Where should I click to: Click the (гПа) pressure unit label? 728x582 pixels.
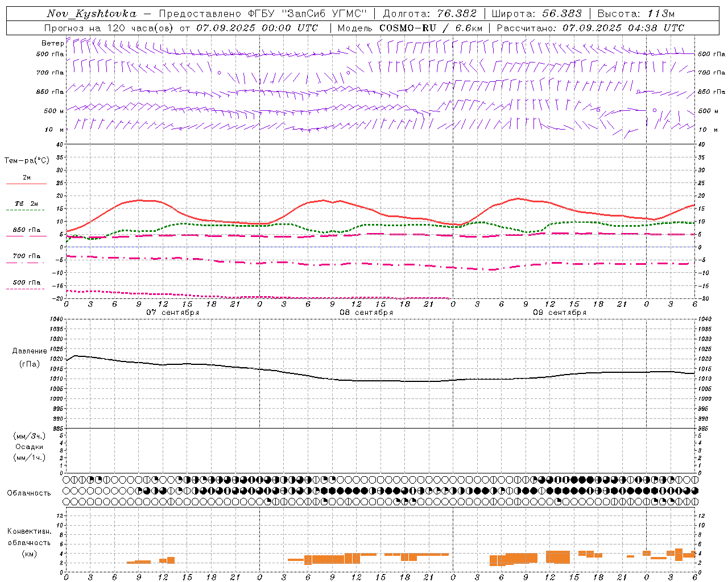pos(30,364)
